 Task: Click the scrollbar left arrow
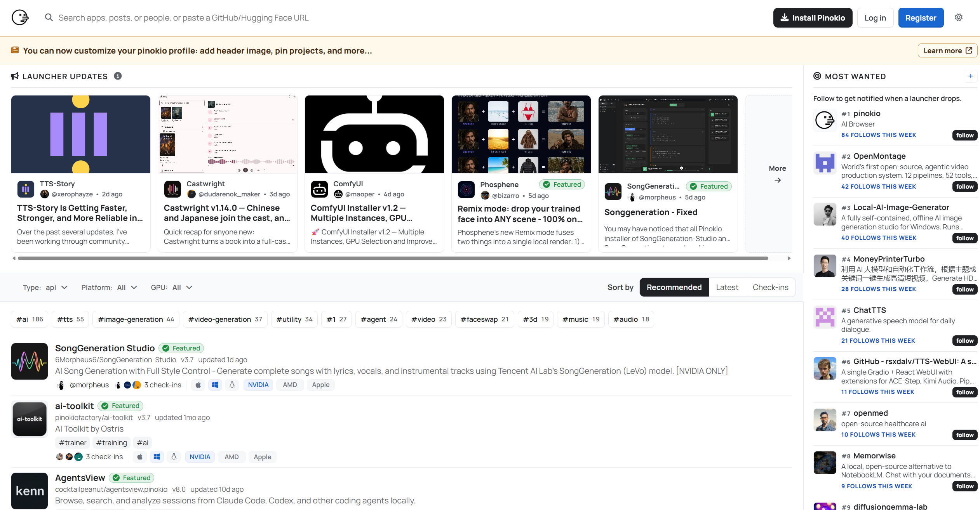point(14,258)
